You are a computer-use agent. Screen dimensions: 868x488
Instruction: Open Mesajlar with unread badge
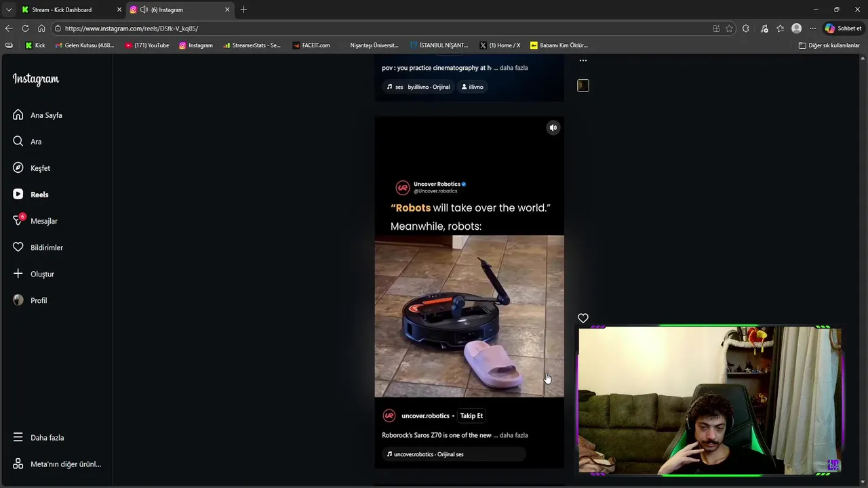(35, 221)
